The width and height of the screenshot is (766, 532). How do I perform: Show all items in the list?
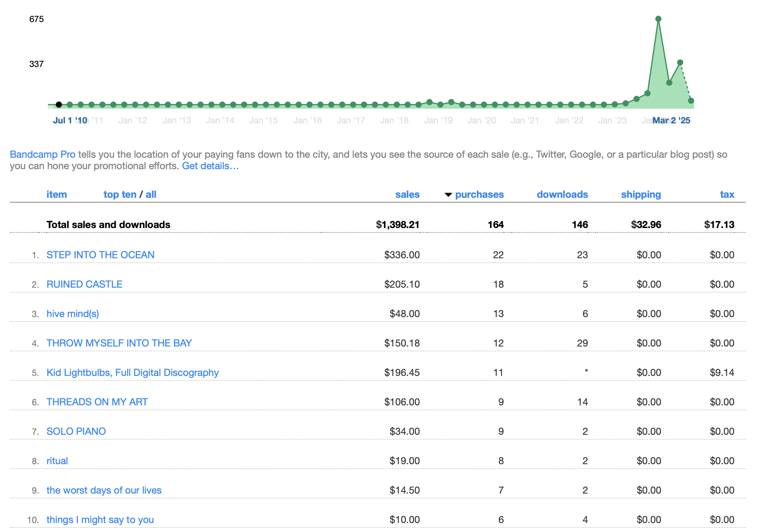click(151, 194)
